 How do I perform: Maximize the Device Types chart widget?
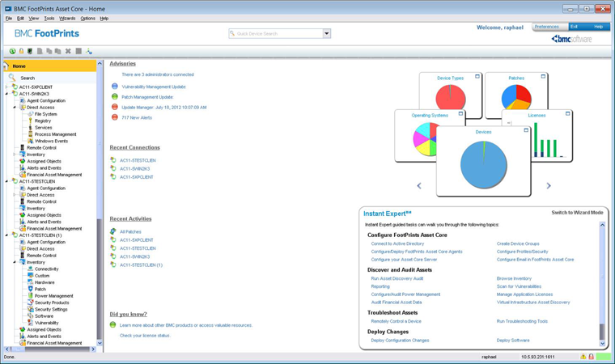click(477, 76)
